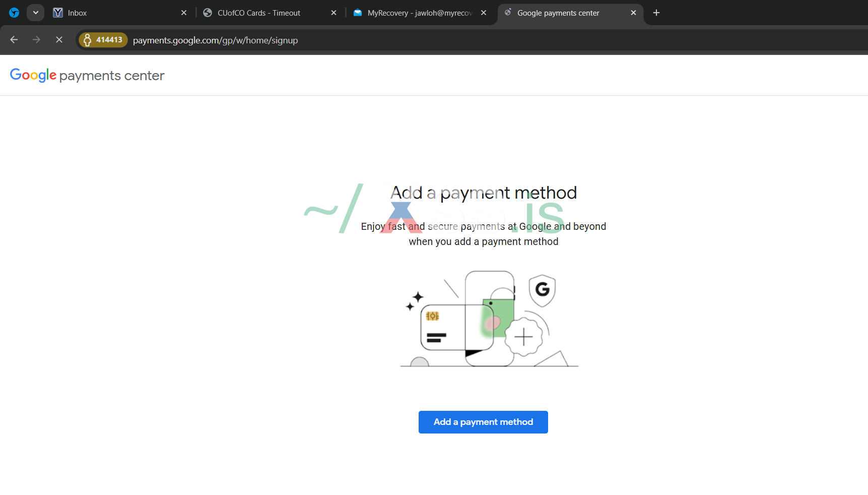The height and width of the screenshot is (495, 868).
Task: Close the Google payments center tab
Action: [633, 13]
